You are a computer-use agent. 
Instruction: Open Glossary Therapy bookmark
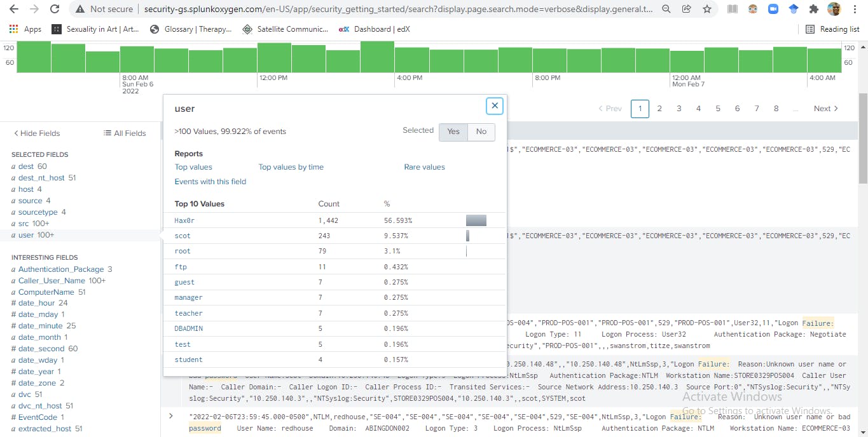click(x=191, y=29)
